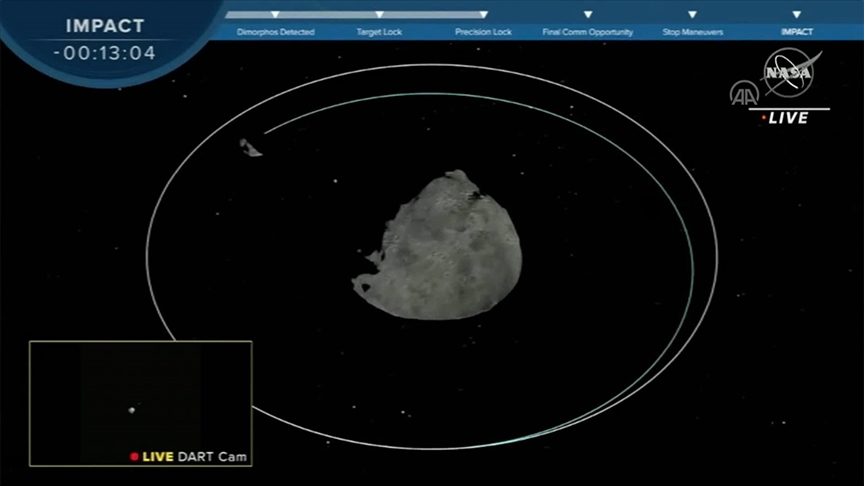The height and width of the screenshot is (486, 864).
Task: Click the triangle marker above Target Lock
Action: tap(379, 15)
